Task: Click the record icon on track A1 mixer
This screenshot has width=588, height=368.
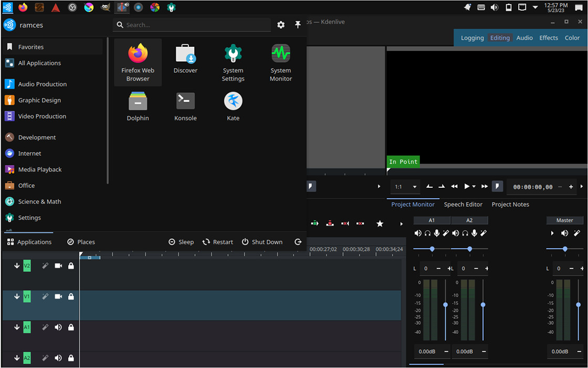Action: 437,233
